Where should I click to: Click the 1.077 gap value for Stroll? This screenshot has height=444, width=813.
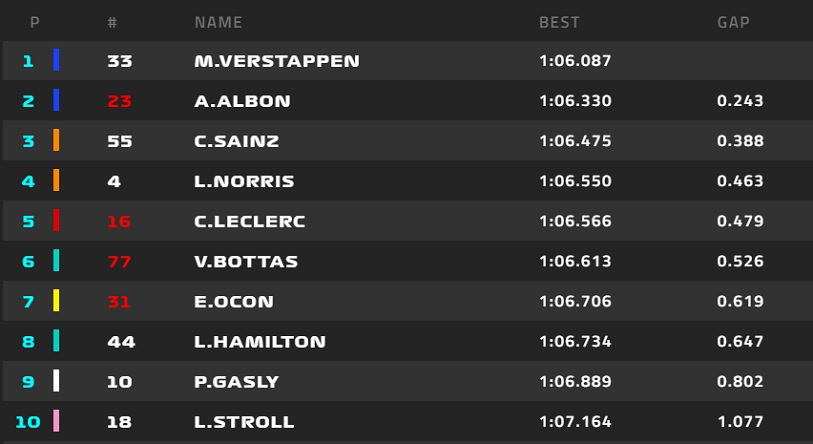740,421
